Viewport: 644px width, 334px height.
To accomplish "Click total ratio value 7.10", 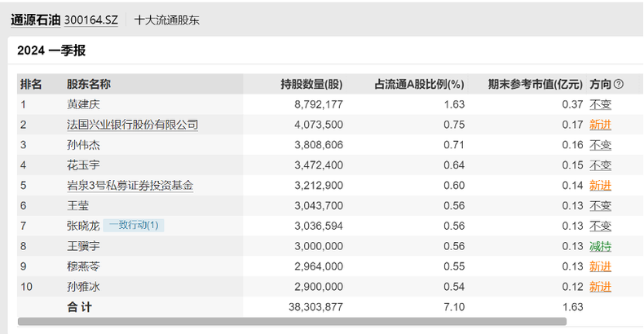I will coord(454,307).
